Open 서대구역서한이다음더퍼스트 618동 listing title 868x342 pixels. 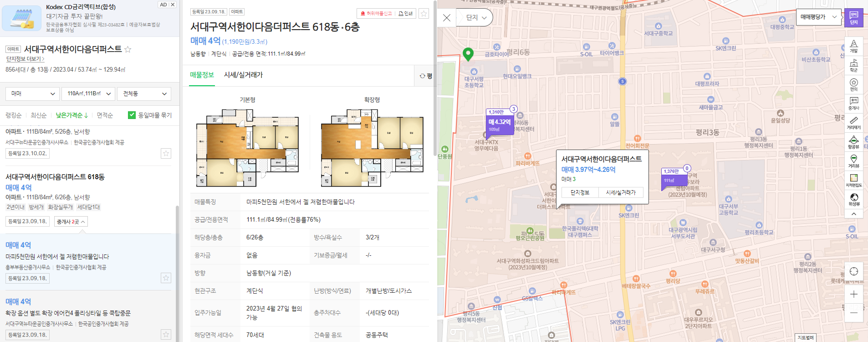coord(55,176)
